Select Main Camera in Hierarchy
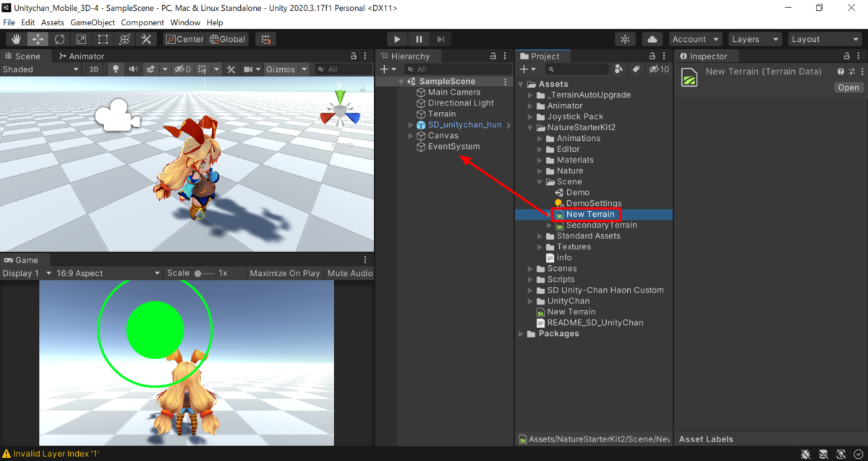Image resolution: width=868 pixels, height=461 pixels. coord(454,92)
